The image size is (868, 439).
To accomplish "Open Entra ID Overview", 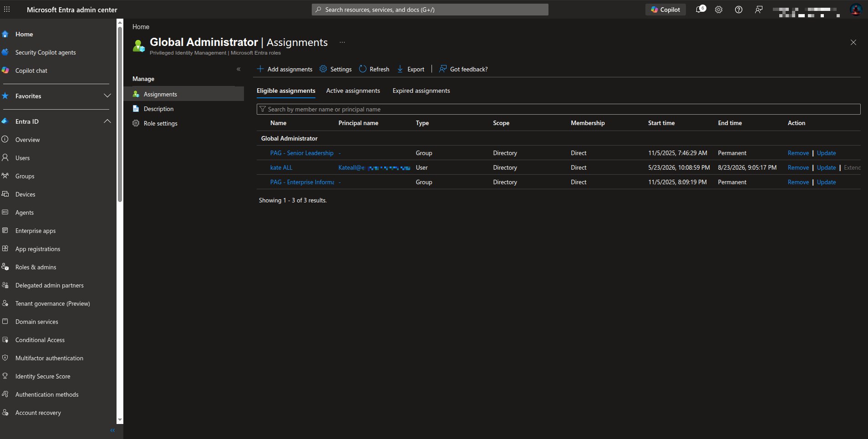I will tap(27, 140).
